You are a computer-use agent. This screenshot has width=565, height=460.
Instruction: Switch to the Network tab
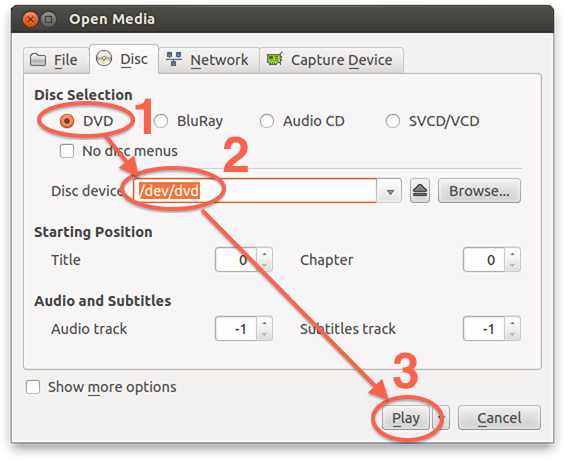(x=209, y=60)
